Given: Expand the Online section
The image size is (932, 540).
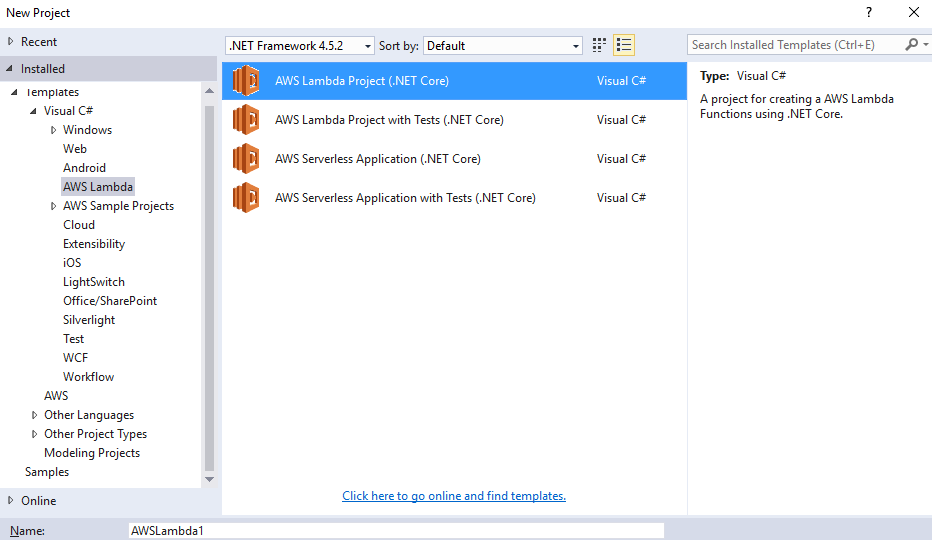Looking at the screenshot, I should coord(10,501).
